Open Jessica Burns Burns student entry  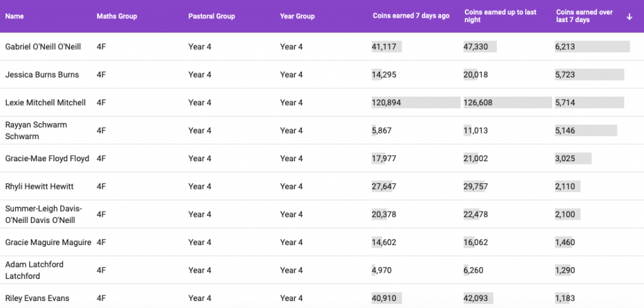tap(42, 75)
